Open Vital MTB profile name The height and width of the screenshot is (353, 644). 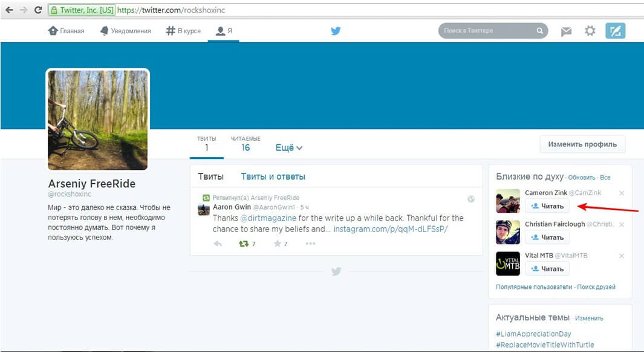(539, 255)
